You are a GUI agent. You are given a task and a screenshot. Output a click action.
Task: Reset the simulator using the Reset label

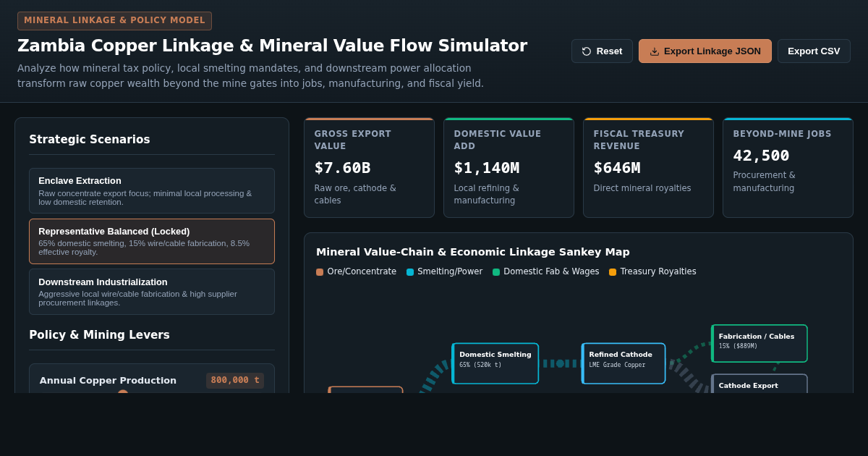coord(609,51)
